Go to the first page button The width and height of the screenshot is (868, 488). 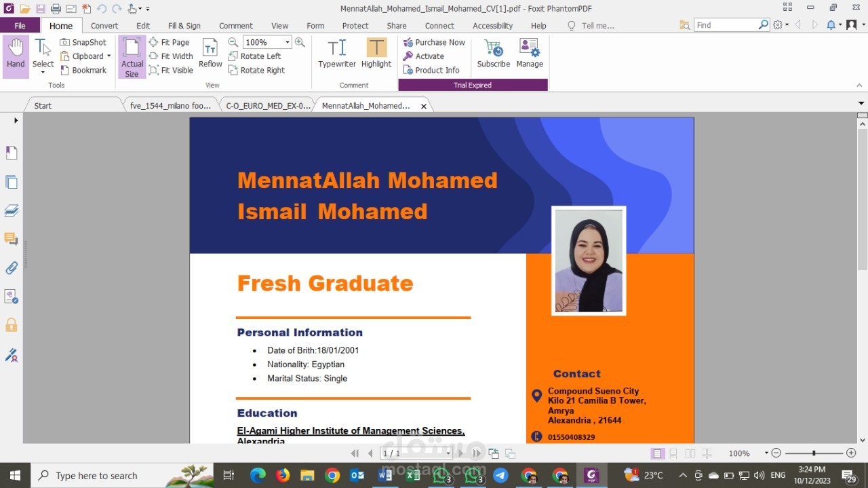coord(355,453)
